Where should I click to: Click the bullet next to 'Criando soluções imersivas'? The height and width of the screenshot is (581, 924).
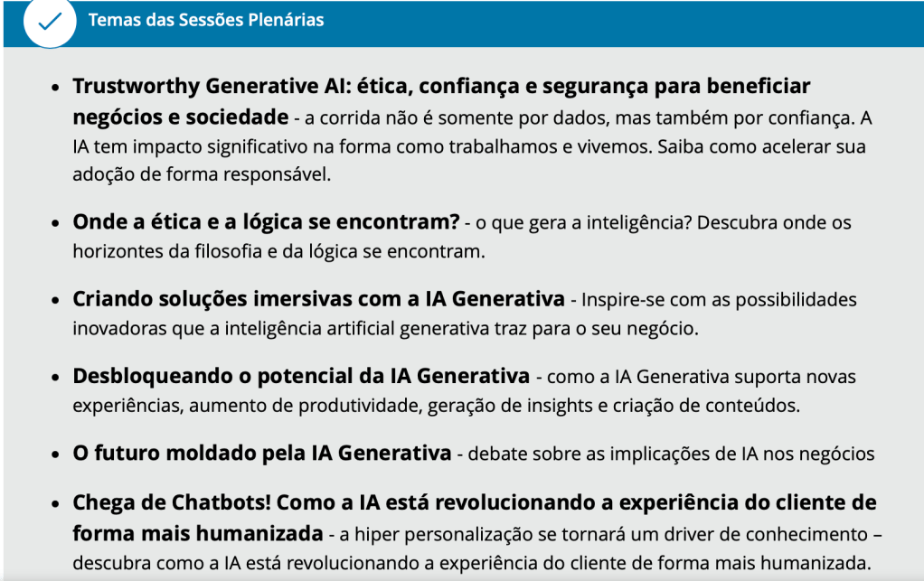pyautogui.click(x=55, y=300)
